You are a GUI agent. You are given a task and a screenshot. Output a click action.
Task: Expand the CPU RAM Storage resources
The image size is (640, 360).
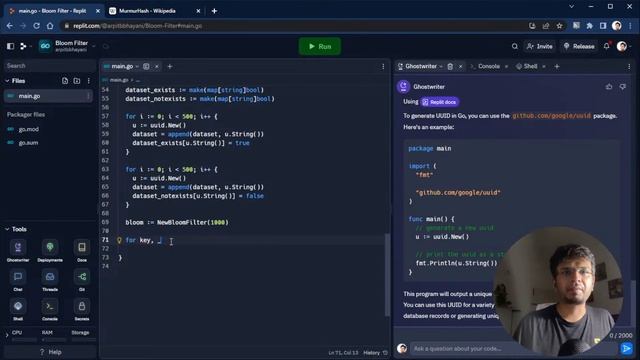[x=7, y=336]
